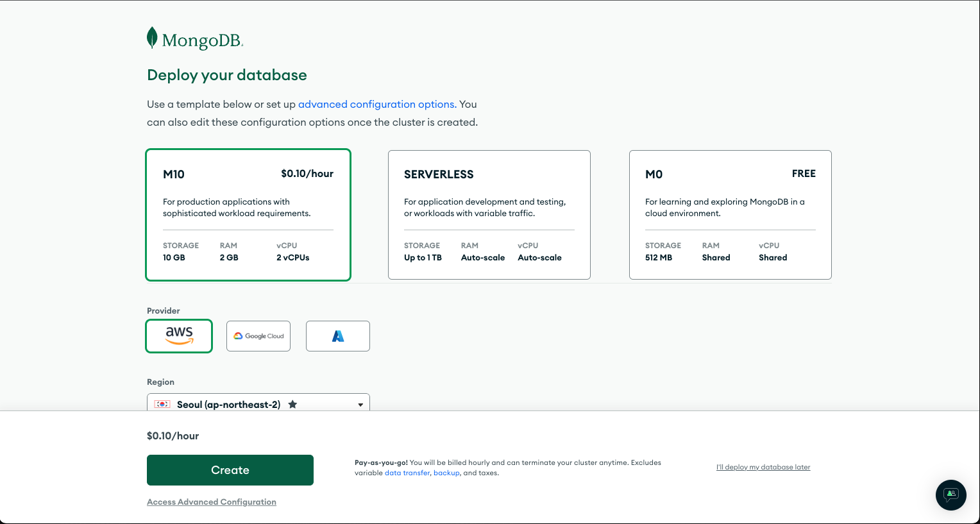
Task: Click Serverless RAM Auto-scale value
Action: pos(483,257)
